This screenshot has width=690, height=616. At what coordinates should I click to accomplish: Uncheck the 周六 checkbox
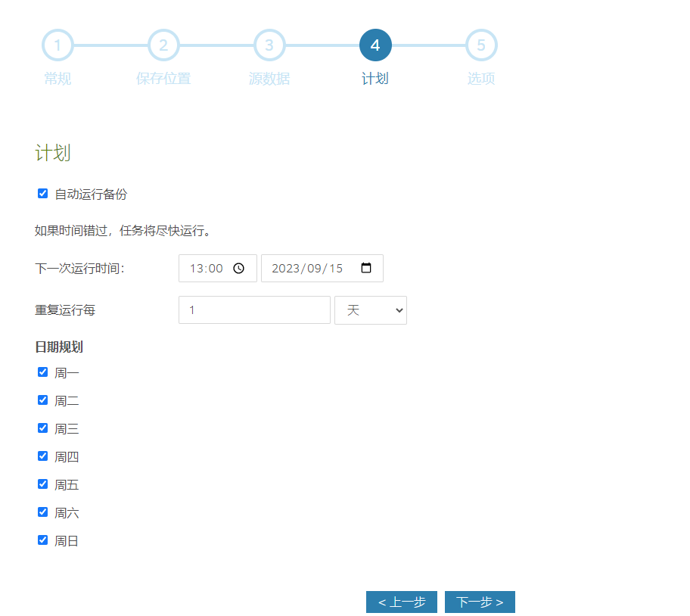43,512
